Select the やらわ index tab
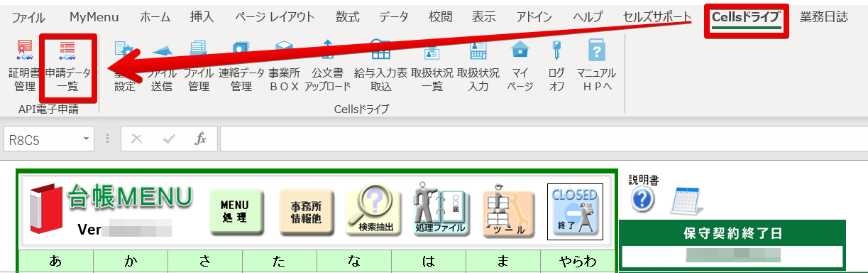Image resolution: width=868 pixels, height=273 pixels. click(578, 261)
